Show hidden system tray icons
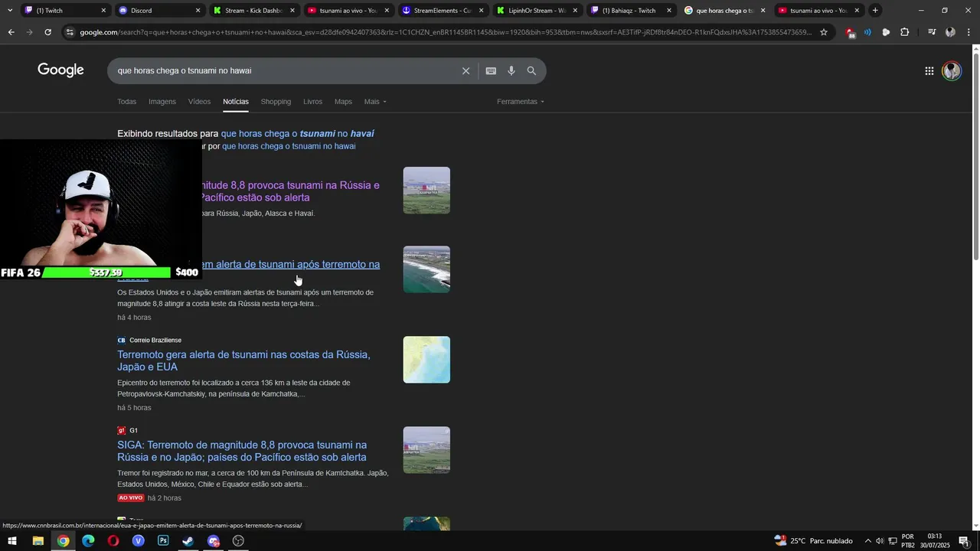 (867, 541)
